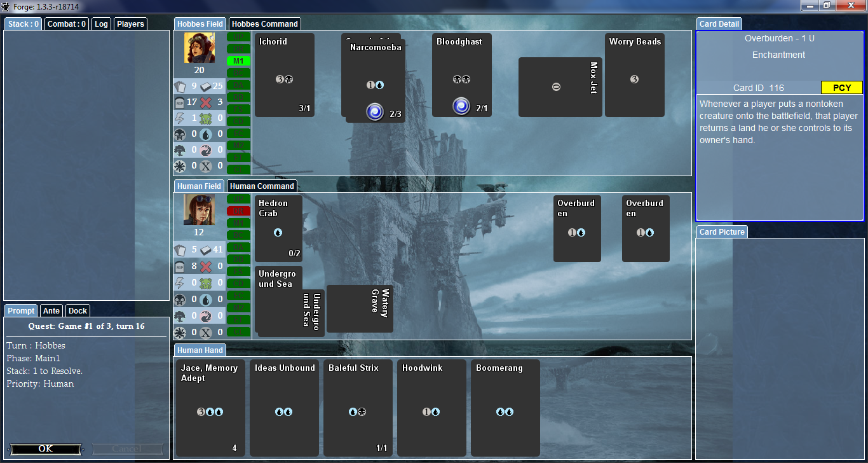Click the Human white mana sun icon
The width and height of the screenshot is (868, 463).
coord(180,332)
